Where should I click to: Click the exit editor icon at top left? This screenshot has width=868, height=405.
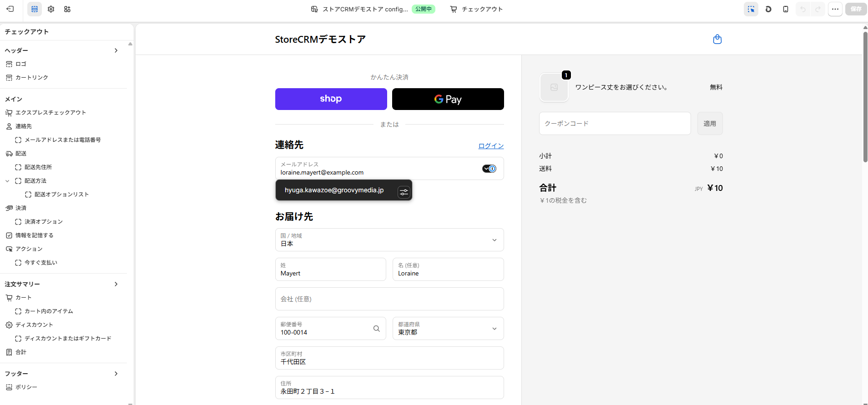pyautogui.click(x=10, y=9)
